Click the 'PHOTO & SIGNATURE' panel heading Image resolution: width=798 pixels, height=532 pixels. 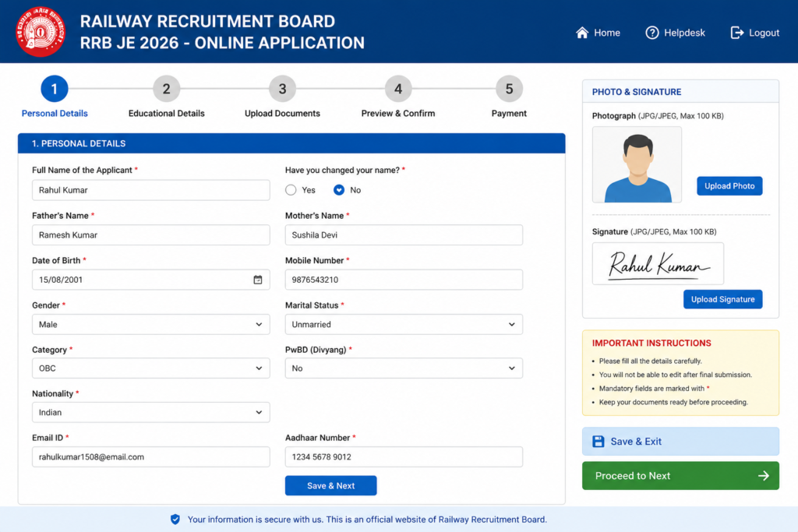pos(636,92)
